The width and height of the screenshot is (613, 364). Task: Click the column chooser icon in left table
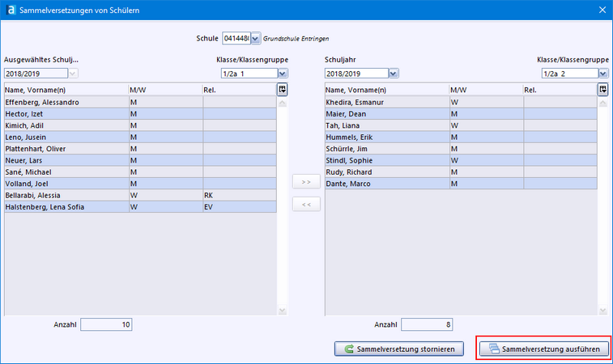282,90
